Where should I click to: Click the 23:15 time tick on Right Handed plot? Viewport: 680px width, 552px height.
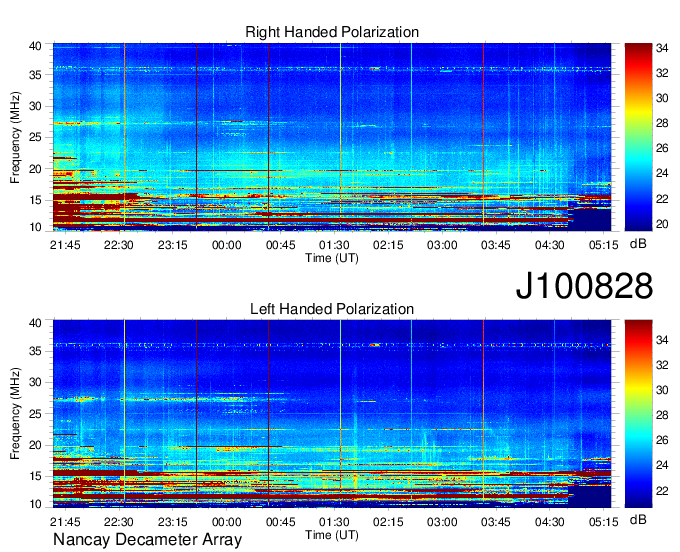pos(173,245)
